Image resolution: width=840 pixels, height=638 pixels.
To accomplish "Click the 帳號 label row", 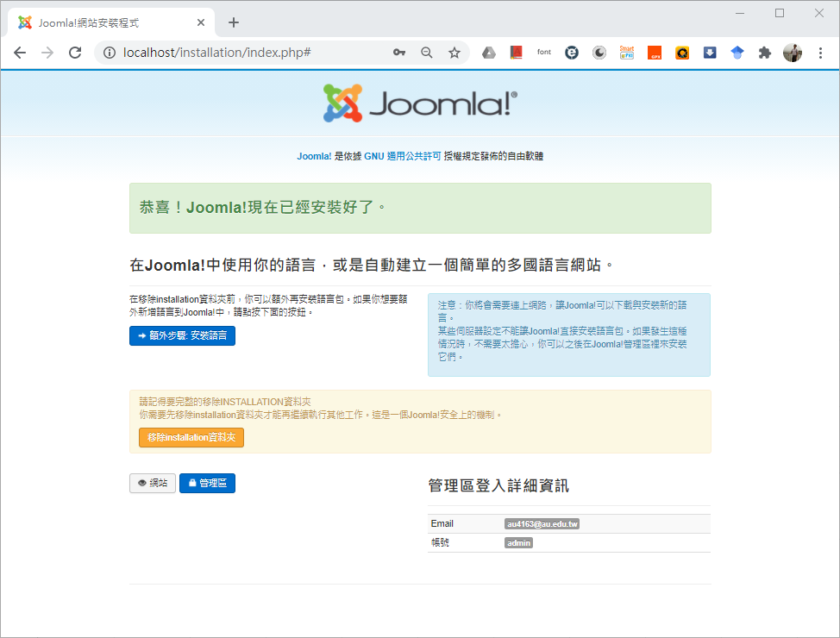I will [x=569, y=542].
